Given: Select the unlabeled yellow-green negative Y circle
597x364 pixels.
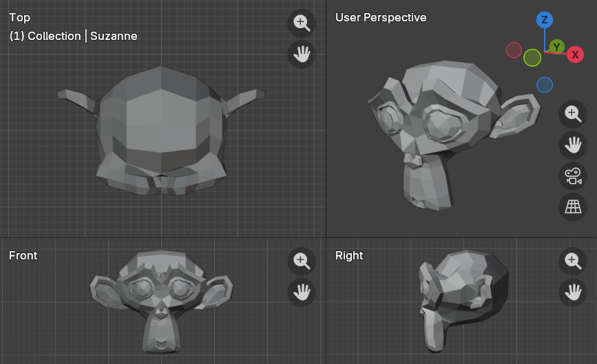Looking at the screenshot, I should [x=532, y=58].
